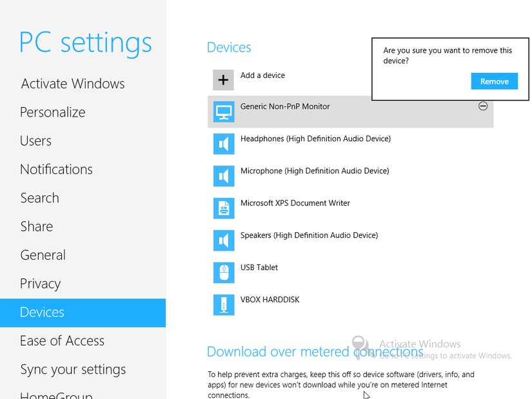Open Activate Windows settings page

(73, 84)
